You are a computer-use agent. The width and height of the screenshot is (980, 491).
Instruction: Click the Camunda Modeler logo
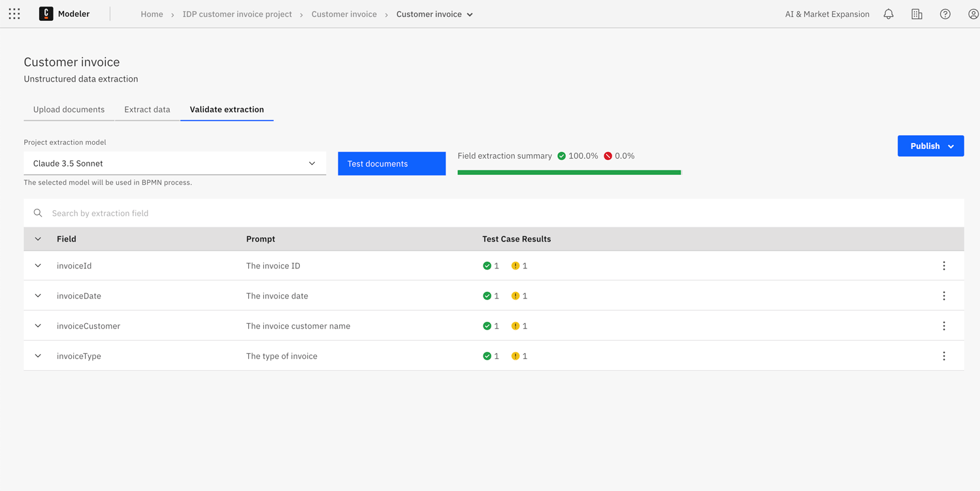click(x=45, y=14)
